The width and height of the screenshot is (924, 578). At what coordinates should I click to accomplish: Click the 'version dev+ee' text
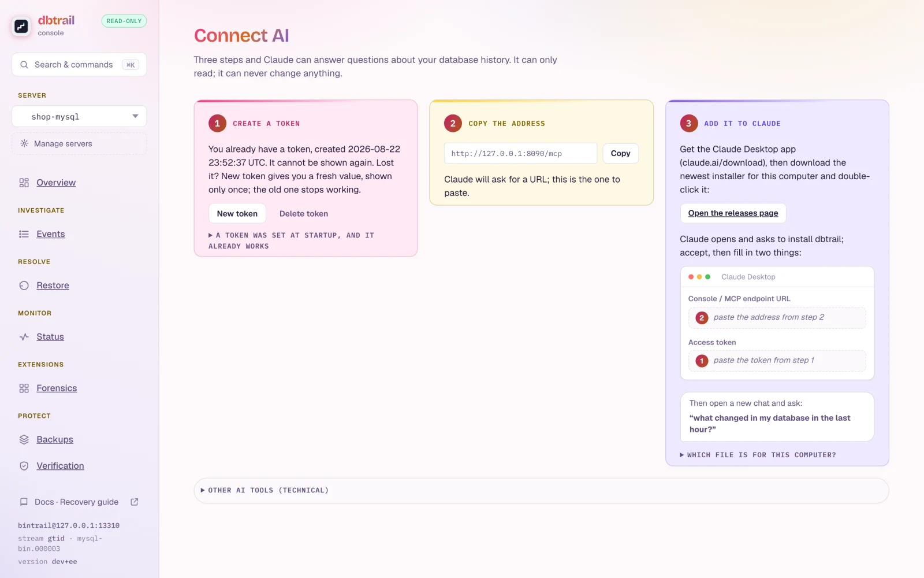point(47,561)
